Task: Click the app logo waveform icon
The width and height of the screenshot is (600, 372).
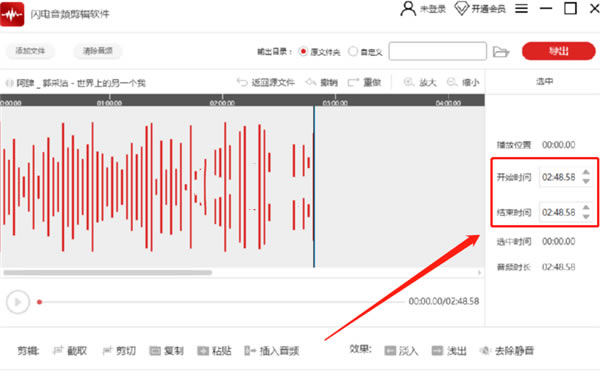Action: [x=12, y=14]
